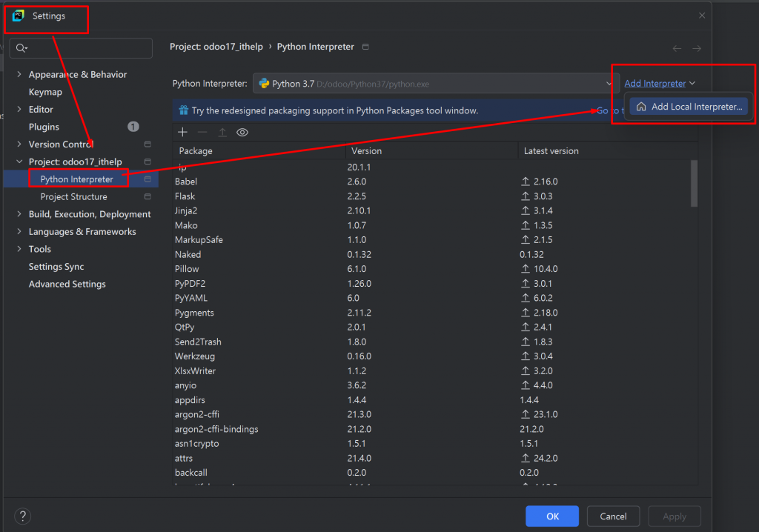This screenshot has height=532, width=759.
Task: Select the Jinja2 package row
Action: pos(432,210)
